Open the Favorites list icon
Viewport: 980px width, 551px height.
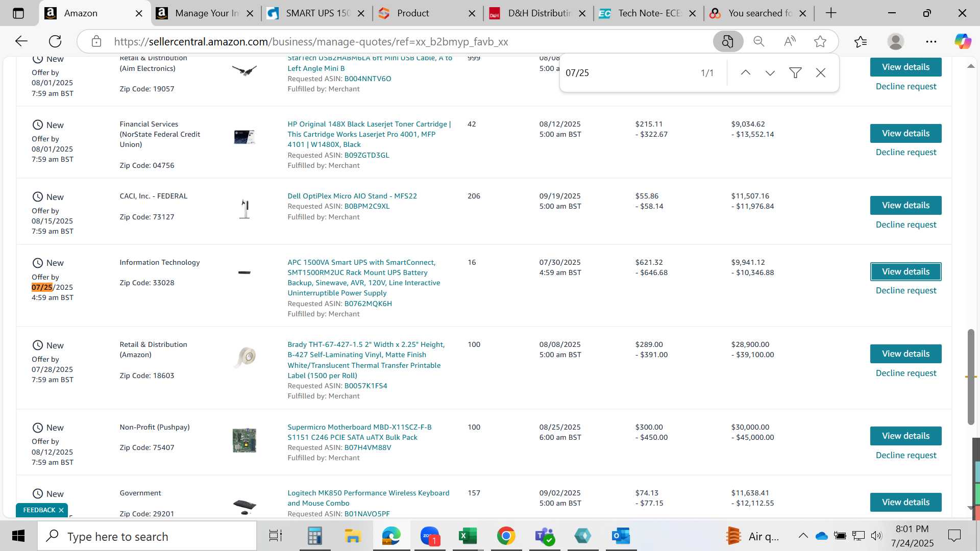(861, 41)
